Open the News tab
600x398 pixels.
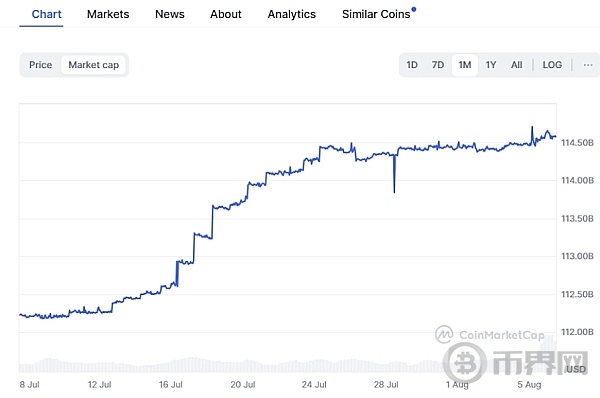tap(170, 14)
